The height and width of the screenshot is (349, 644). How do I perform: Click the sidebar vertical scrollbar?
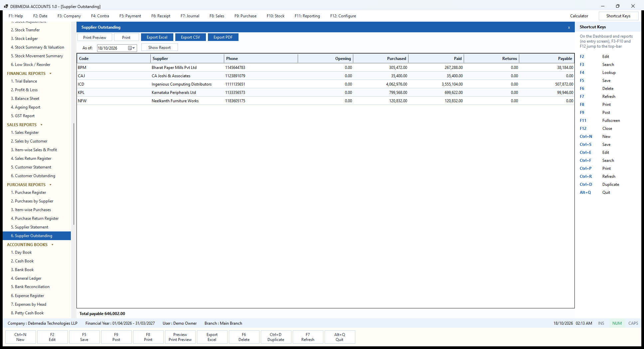pos(74,174)
